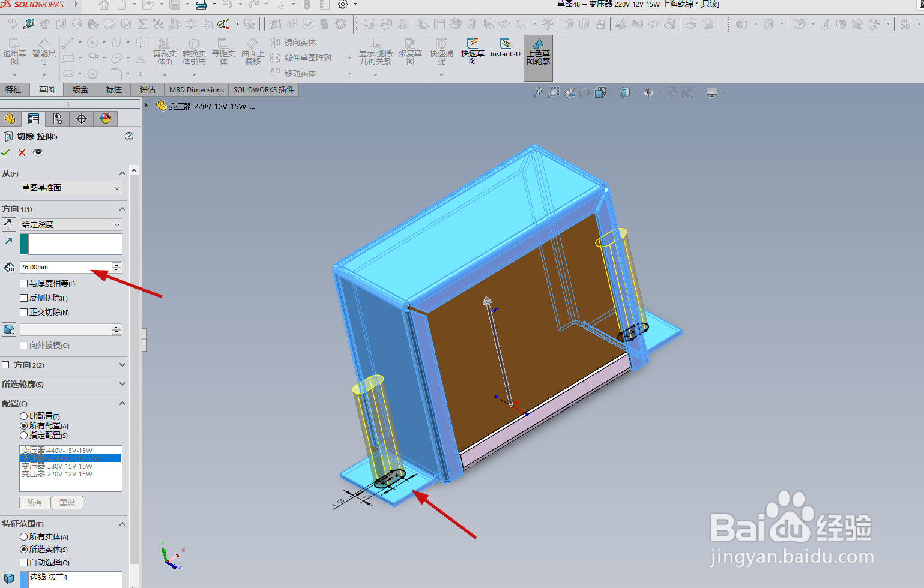Select the Spline sketch tool
The height and width of the screenshot is (588, 924).
click(x=116, y=43)
